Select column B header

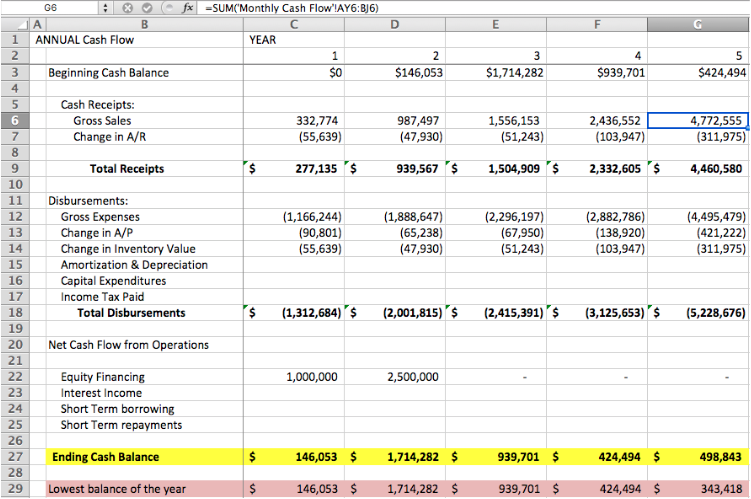click(x=144, y=24)
